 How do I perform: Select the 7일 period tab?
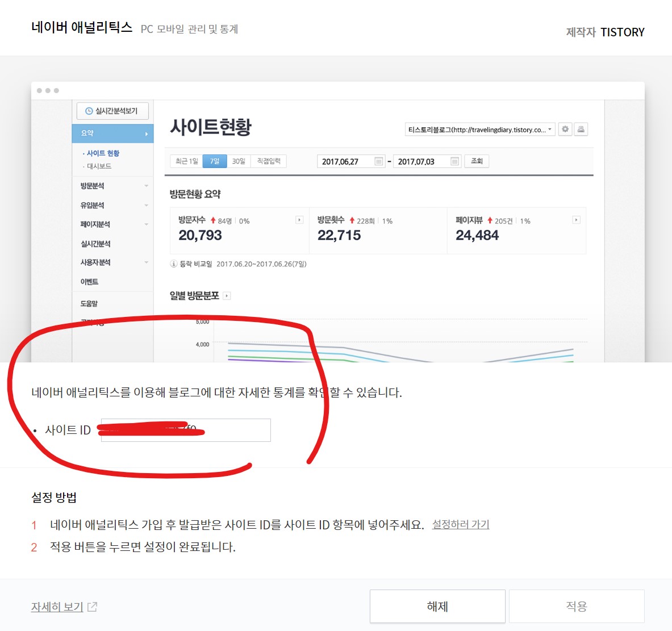click(215, 161)
